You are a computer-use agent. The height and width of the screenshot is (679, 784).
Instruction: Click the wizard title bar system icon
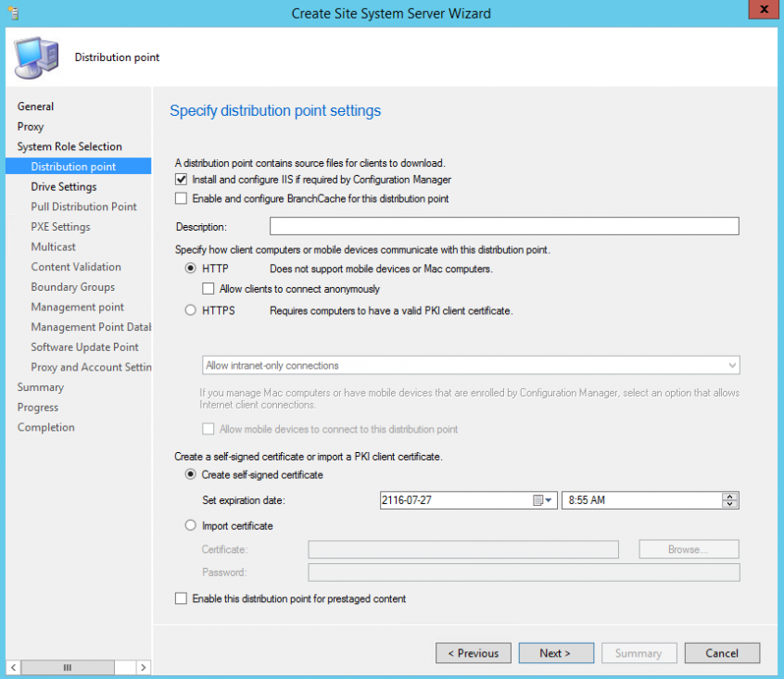click(13, 13)
